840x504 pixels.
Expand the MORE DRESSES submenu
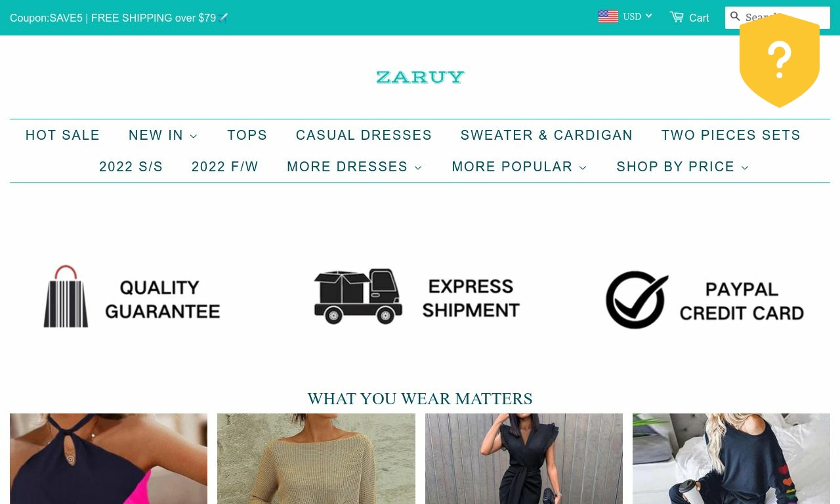click(354, 167)
